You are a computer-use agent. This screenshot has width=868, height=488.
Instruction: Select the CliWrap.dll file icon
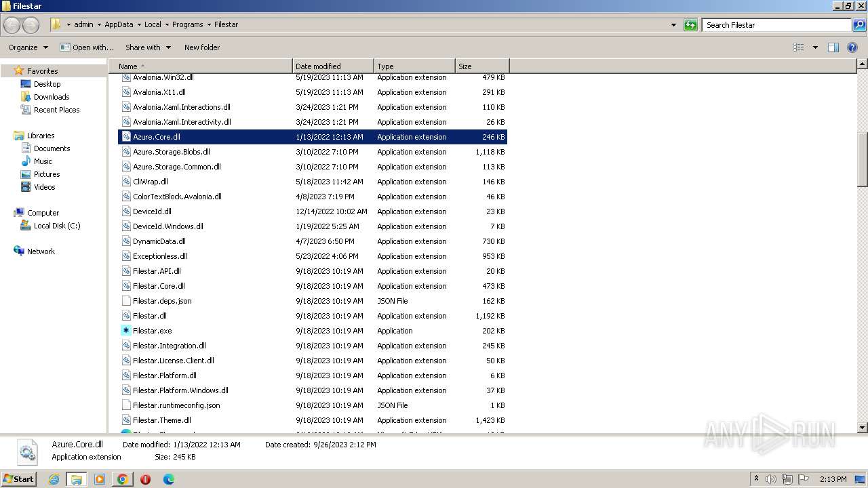(126, 182)
